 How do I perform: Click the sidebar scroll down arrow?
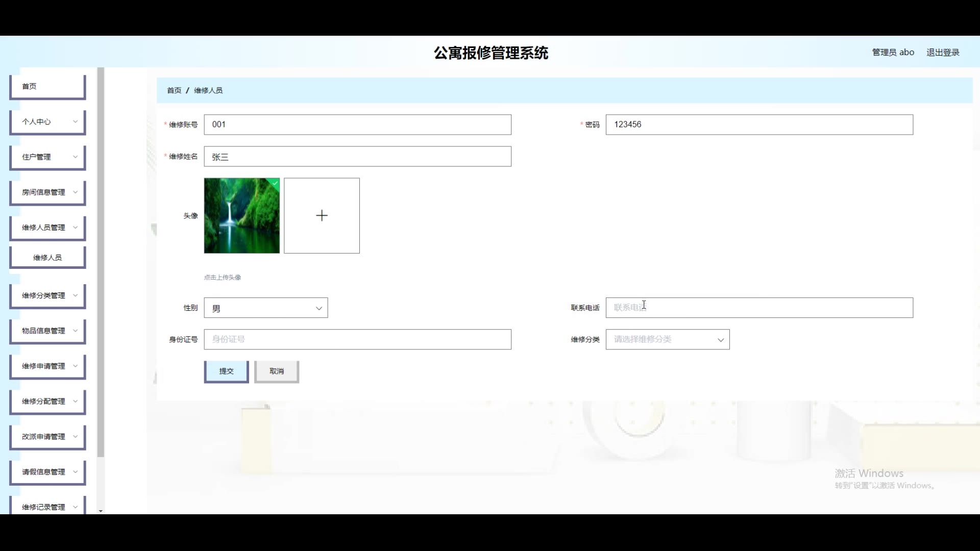tap(101, 511)
